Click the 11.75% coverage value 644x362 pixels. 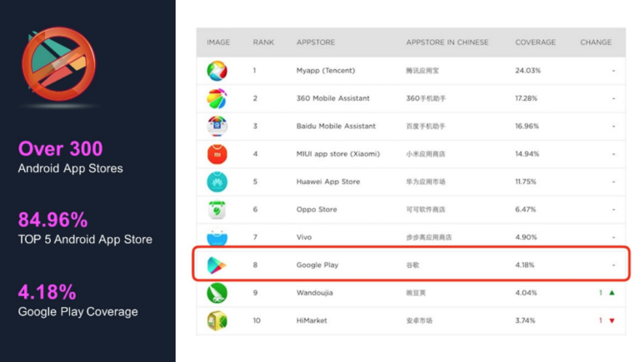[526, 181]
